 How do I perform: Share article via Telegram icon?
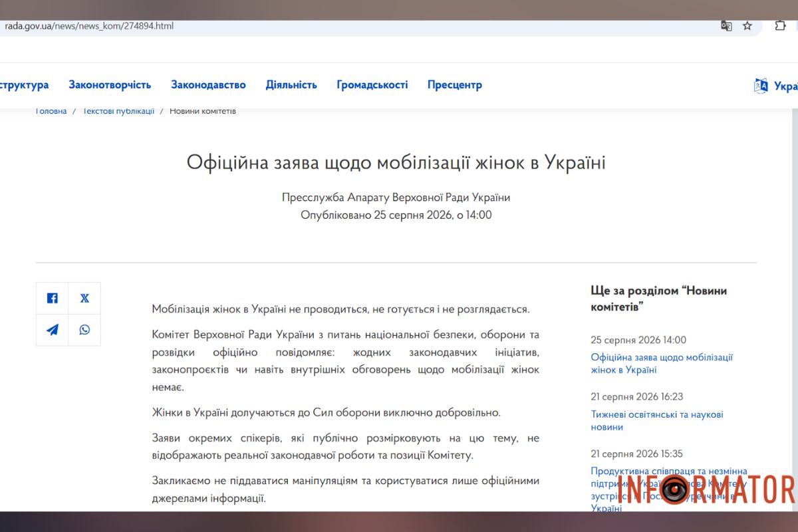52,330
